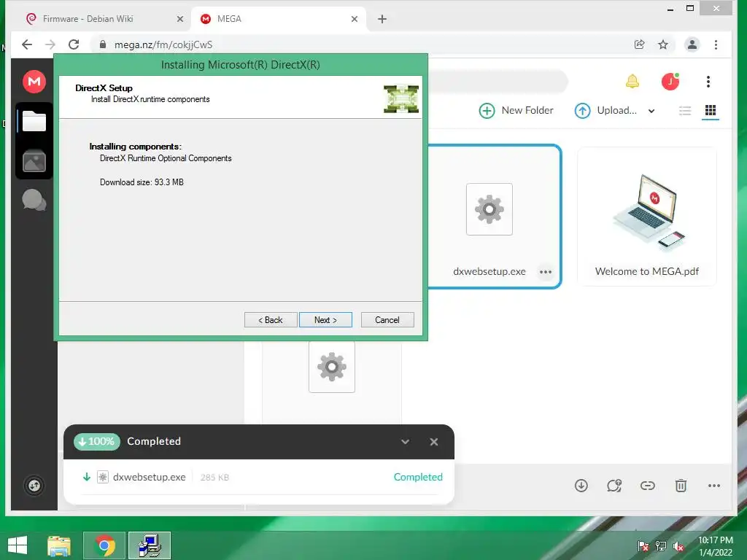Click the download icon in bottom toolbar
Image resolution: width=747 pixels, height=560 pixels.
tap(581, 486)
